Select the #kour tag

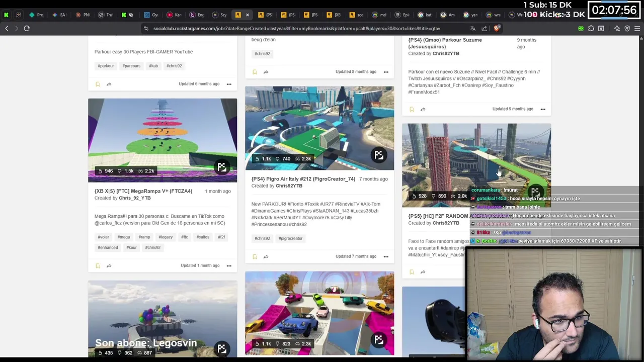(x=131, y=248)
